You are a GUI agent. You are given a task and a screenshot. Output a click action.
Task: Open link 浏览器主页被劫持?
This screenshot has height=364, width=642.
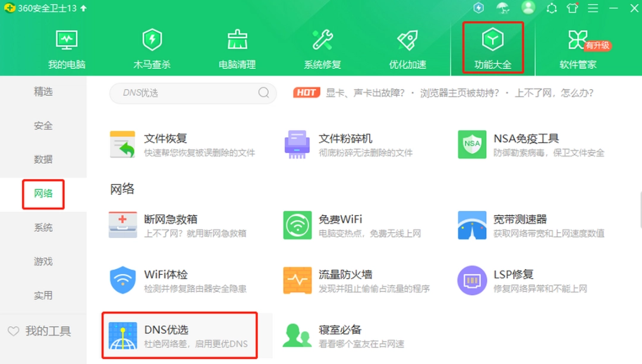click(x=460, y=93)
